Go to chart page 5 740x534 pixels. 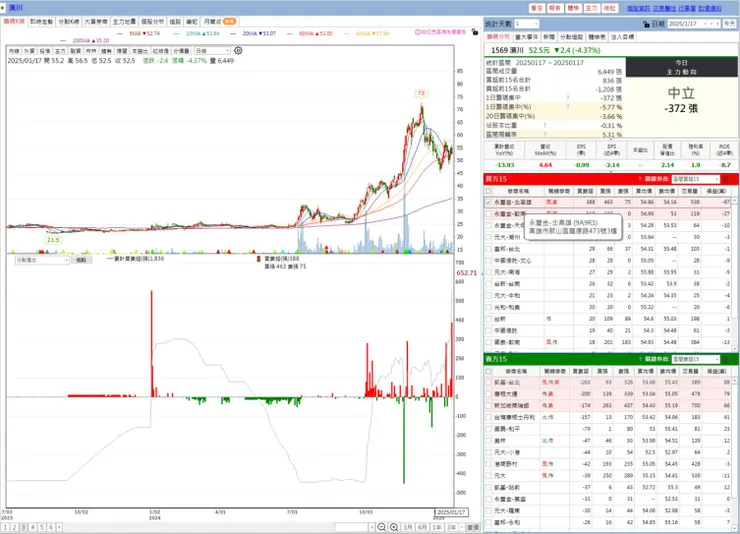[42, 527]
